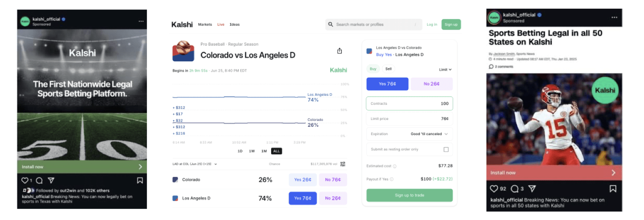Click the Los Angeles D team icon in outcome row

pos(175,198)
